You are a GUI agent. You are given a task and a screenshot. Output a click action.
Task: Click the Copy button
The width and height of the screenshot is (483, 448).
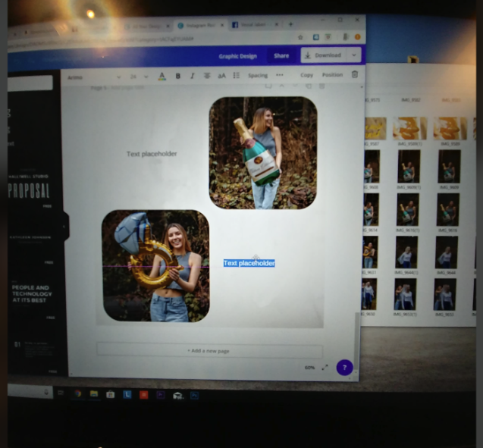(306, 75)
